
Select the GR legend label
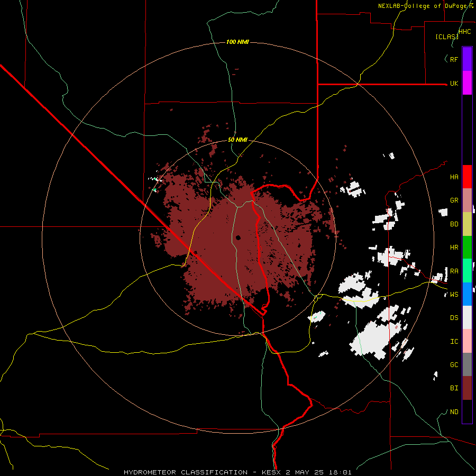(x=454, y=200)
